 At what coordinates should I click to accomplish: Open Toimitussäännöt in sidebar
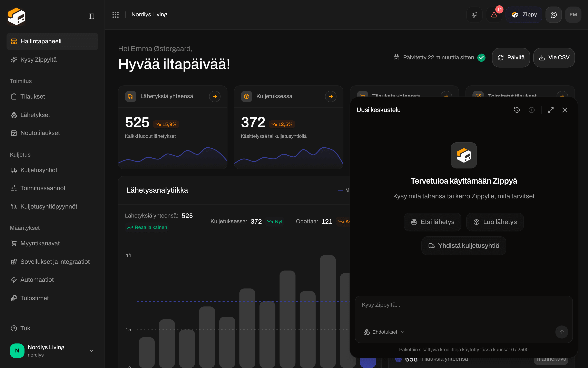pyautogui.click(x=52, y=188)
